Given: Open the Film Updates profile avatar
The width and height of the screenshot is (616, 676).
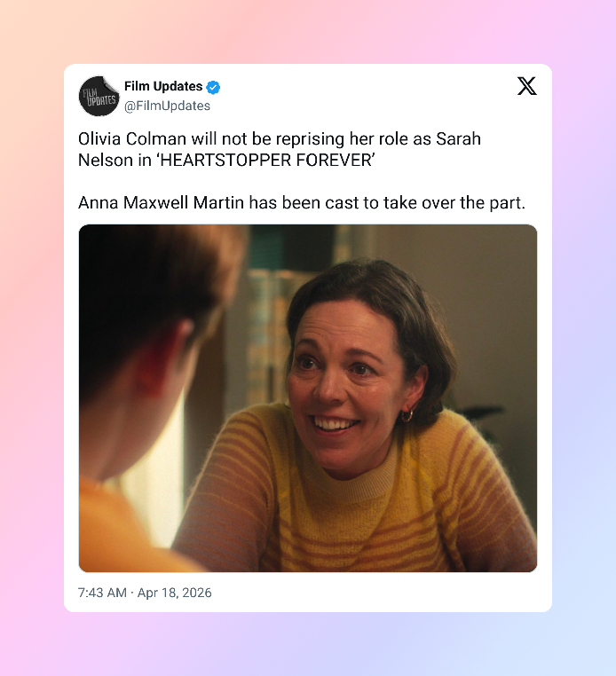Looking at the screenshot, I should (x=99, y=96).
